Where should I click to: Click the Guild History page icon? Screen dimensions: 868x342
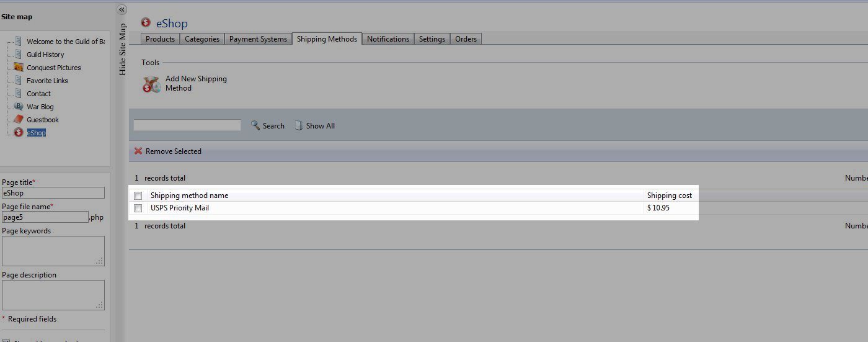[x=19, y=54]
